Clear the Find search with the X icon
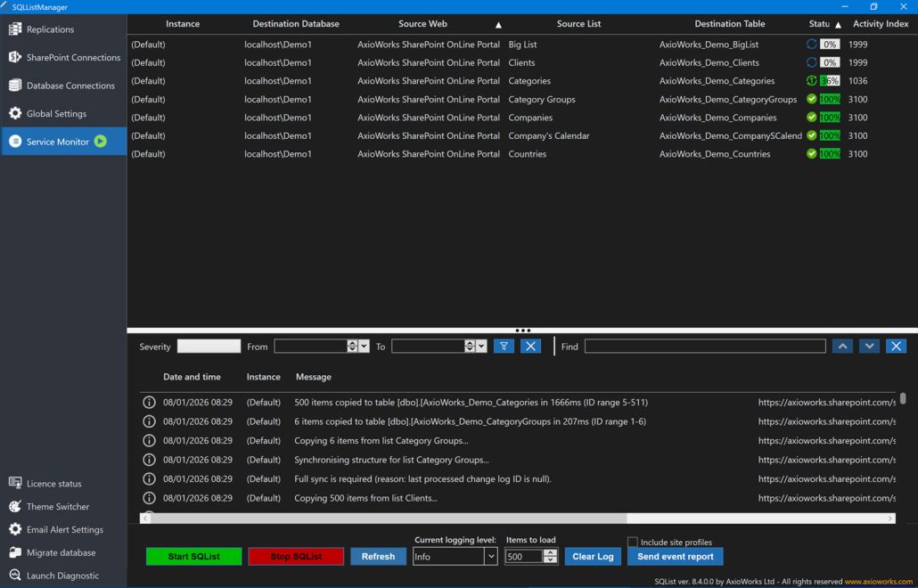Viewport: 918px width, 588px height. (x=897, y=347)
